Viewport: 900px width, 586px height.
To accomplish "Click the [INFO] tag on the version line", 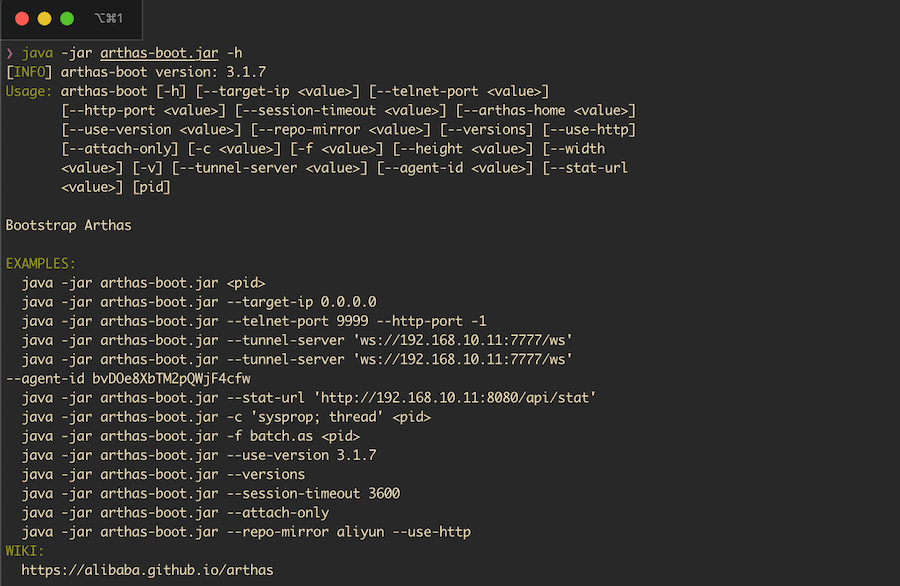I will coord(29,72).
